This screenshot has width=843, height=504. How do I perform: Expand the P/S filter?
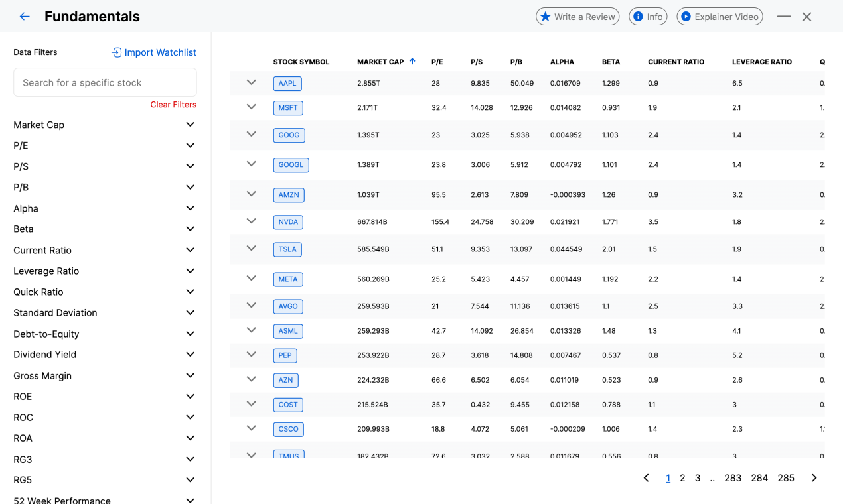105,166
